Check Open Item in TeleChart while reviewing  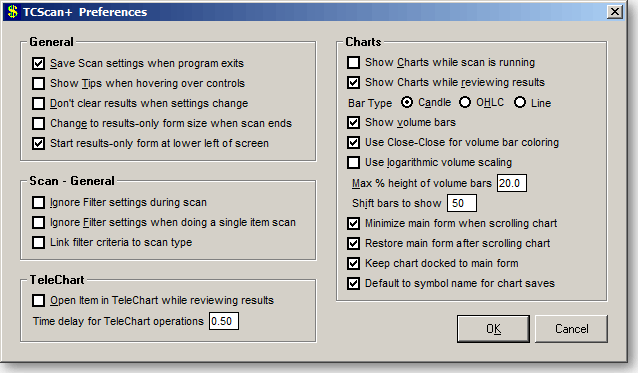coord(39,301)
